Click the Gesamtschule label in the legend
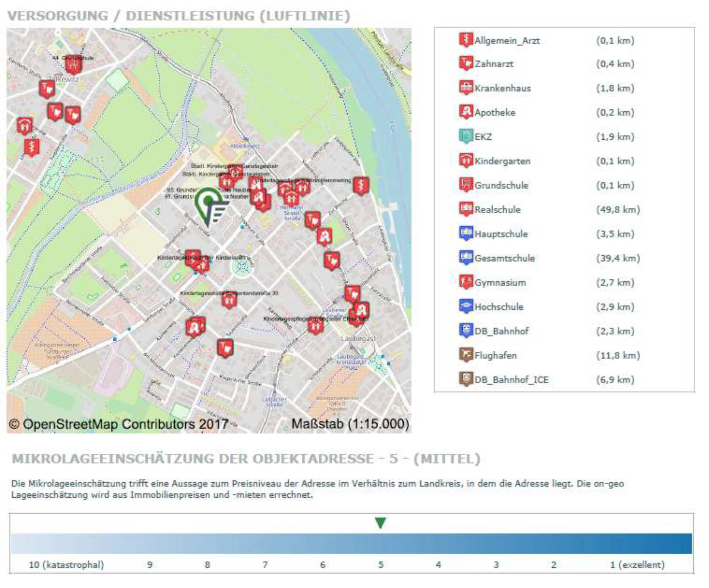Screen dimensions: 709x588 [x=504, y=258]
